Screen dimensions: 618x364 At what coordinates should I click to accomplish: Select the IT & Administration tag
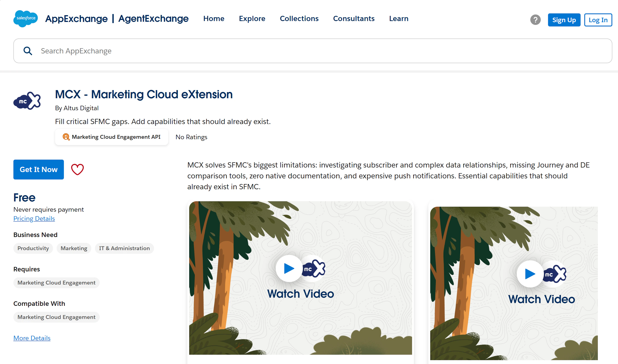tap(124, 248)
